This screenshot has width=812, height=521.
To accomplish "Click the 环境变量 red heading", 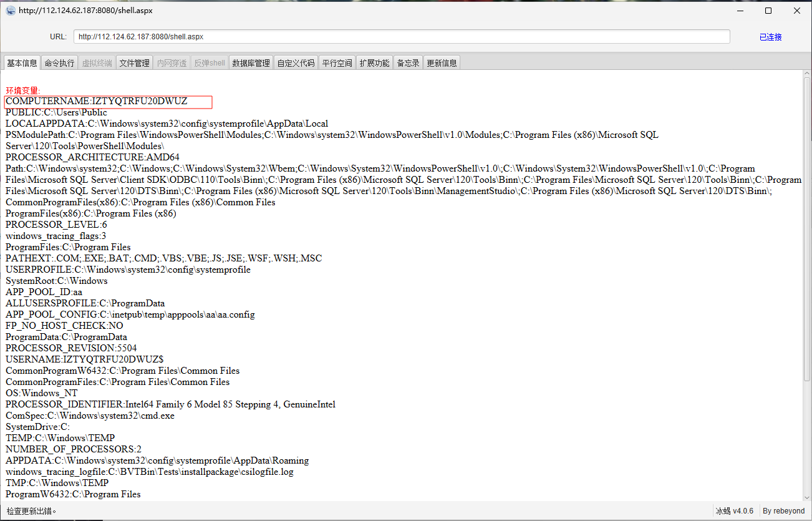I will tap(23, 90).
